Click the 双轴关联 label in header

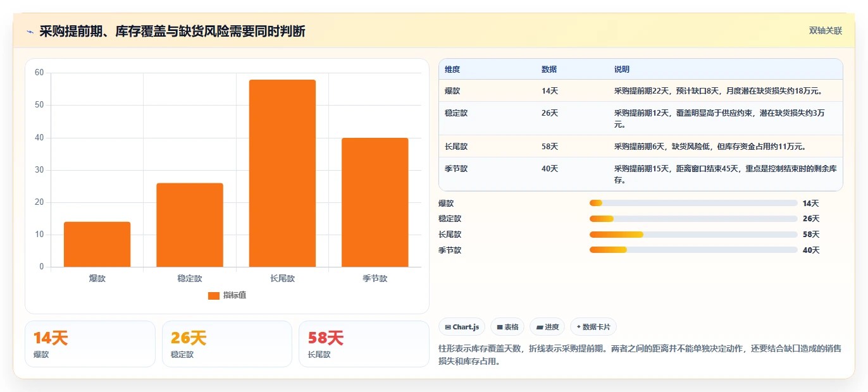(x=825, y=30)
